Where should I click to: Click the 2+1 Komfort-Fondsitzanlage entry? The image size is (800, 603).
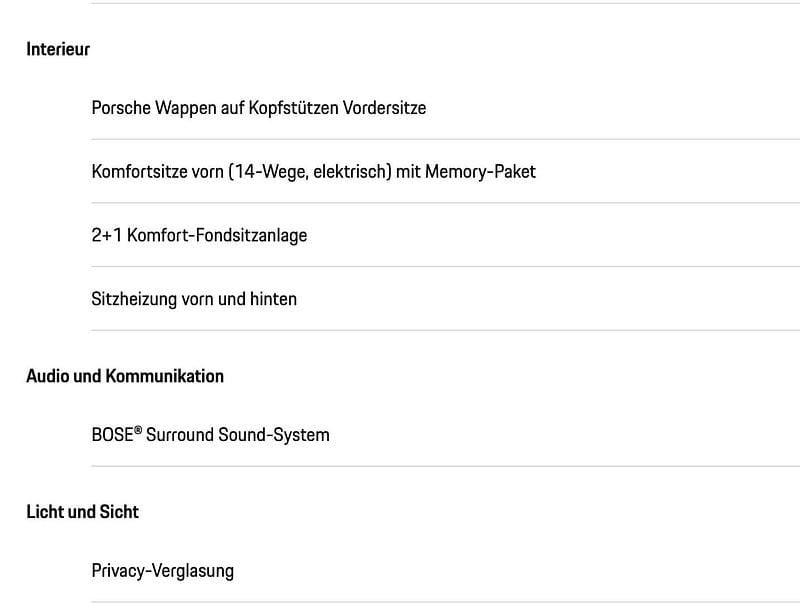pos(199,235)
